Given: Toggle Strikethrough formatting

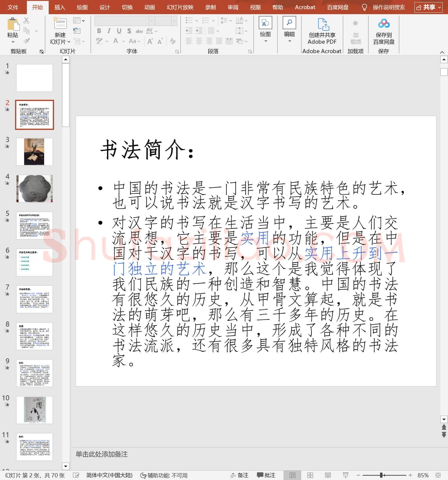Looking at the screenshot, I should pos(139,31).
